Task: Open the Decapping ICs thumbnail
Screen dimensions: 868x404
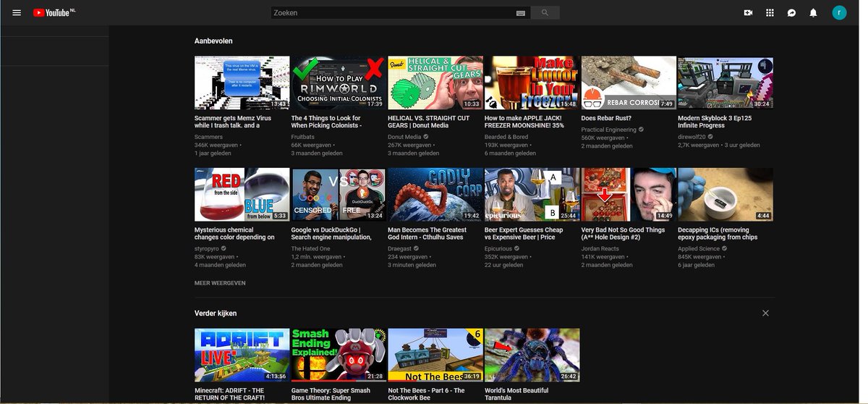Action: tap(726, 194)
